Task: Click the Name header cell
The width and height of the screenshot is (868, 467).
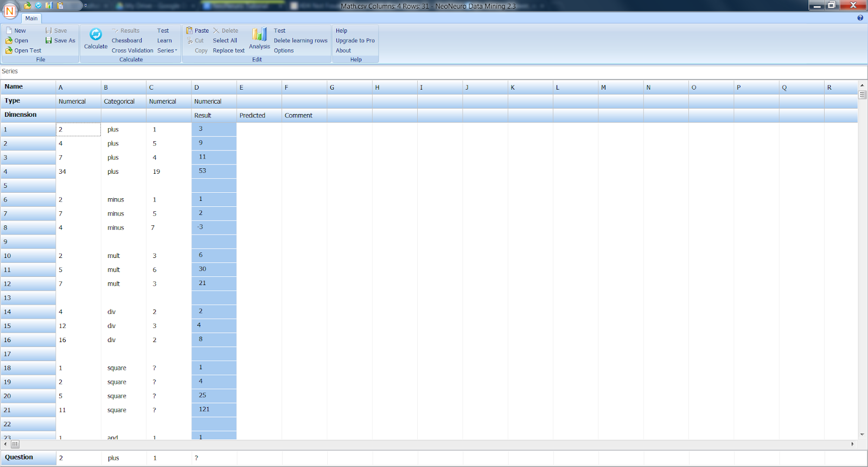Action: click(28, 87)
